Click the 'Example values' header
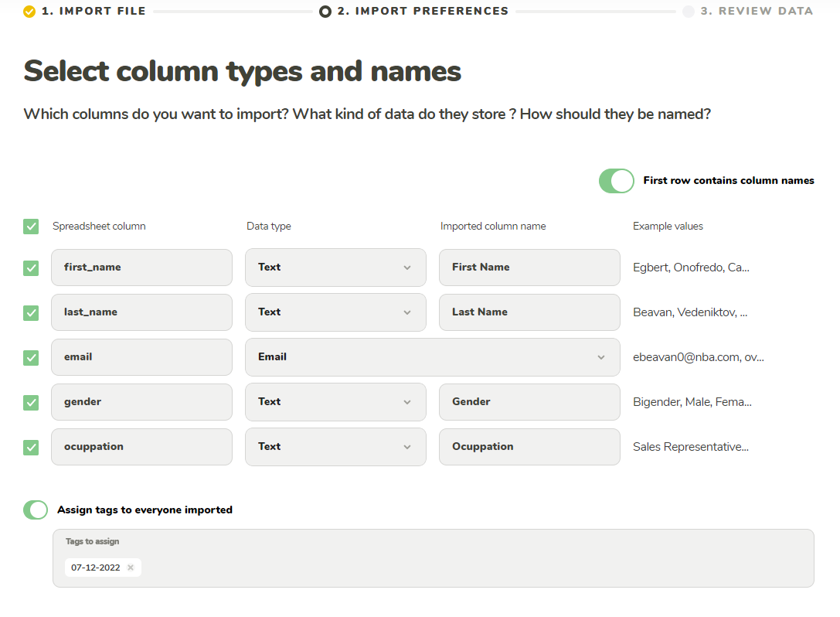 click(x=668, y=227)
